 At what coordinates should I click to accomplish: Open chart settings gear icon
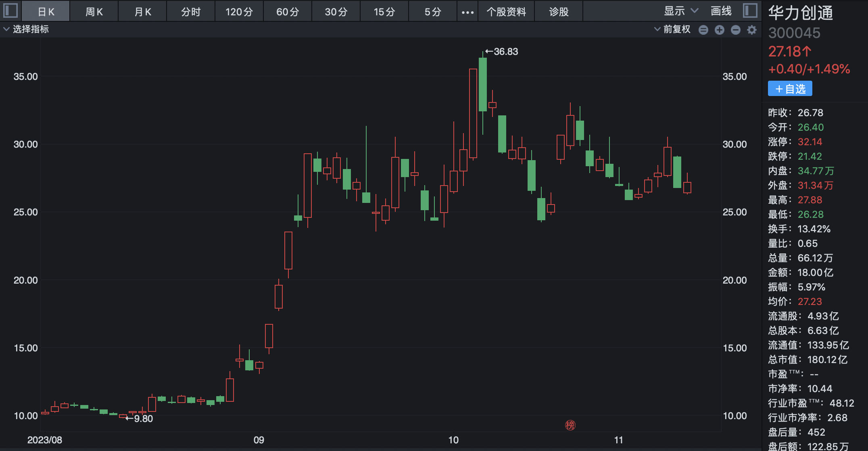coord(751,29)
